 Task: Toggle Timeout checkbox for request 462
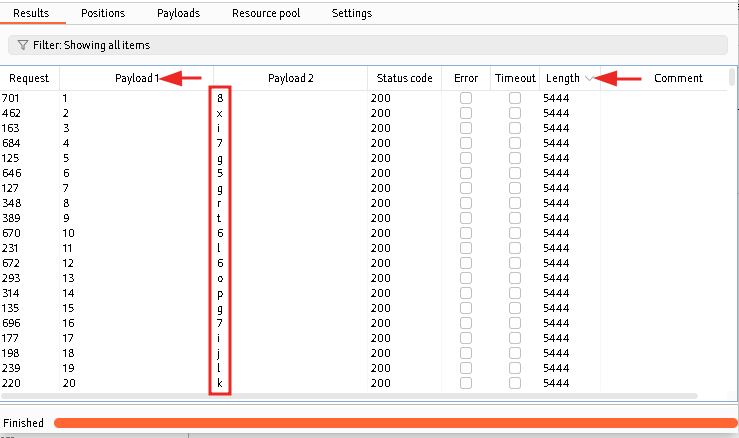[x=515, y=113]
